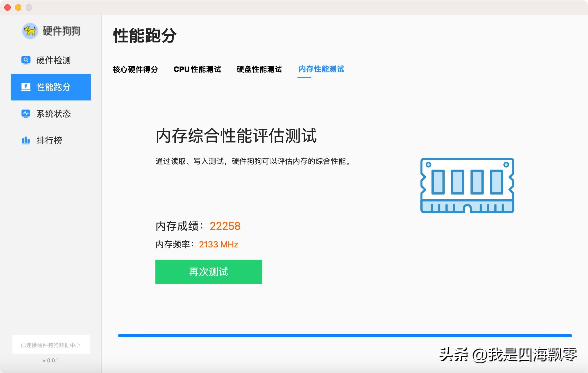588x373 pixels.
Task: Click the v 0.0.1 version text
Action: (x=51, y=360)
